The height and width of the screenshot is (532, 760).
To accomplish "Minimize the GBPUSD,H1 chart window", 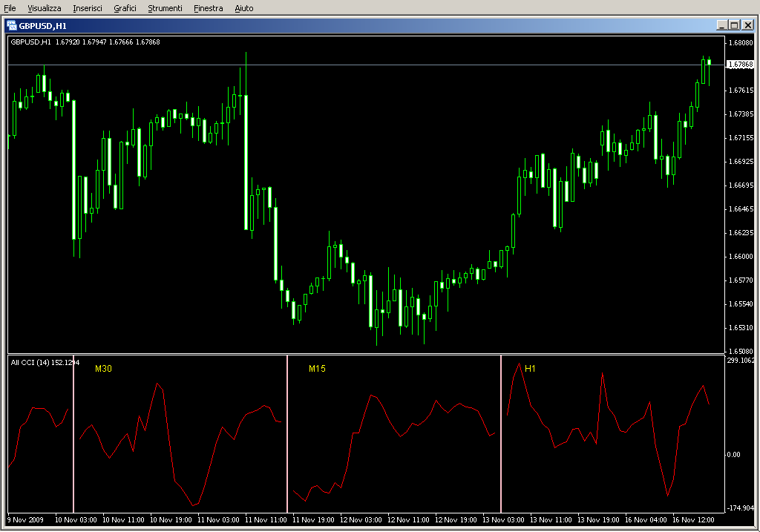I will point(721,25).
